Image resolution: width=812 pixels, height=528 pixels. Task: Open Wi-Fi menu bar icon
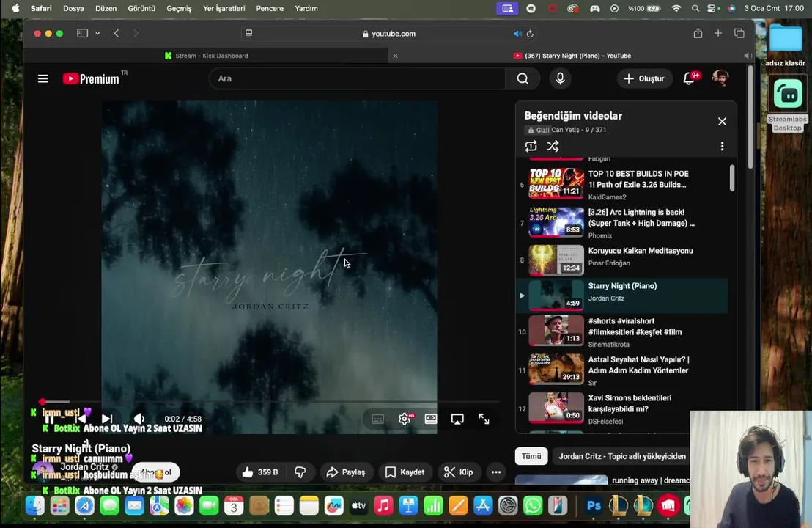[x=676, y=8]
